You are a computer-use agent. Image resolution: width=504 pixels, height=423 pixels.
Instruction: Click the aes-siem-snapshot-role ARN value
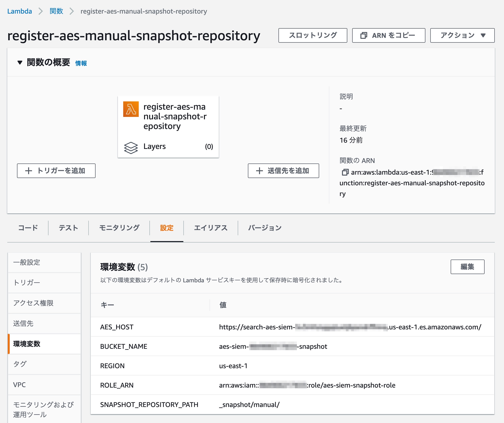307,385
